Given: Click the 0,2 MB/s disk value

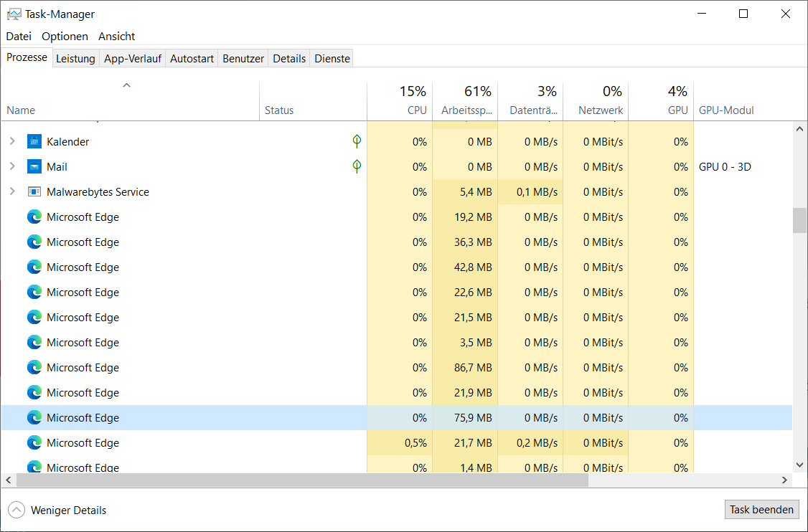Looking at the screenshot, I should coord(537,443).
